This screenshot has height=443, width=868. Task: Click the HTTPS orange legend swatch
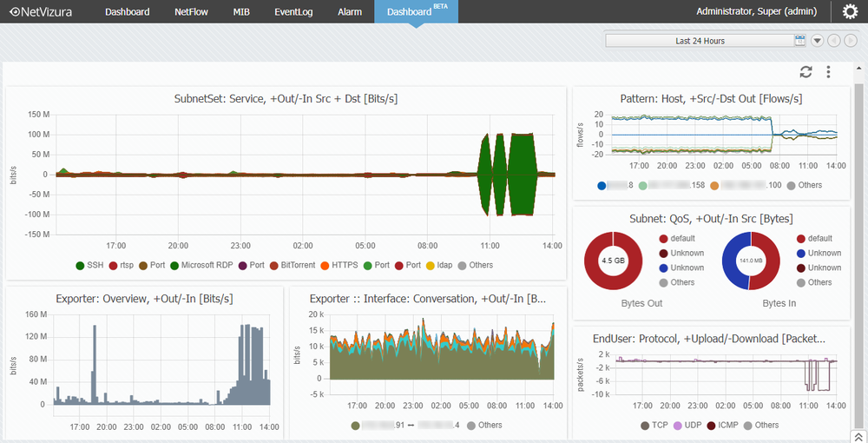tap(325, 265)
